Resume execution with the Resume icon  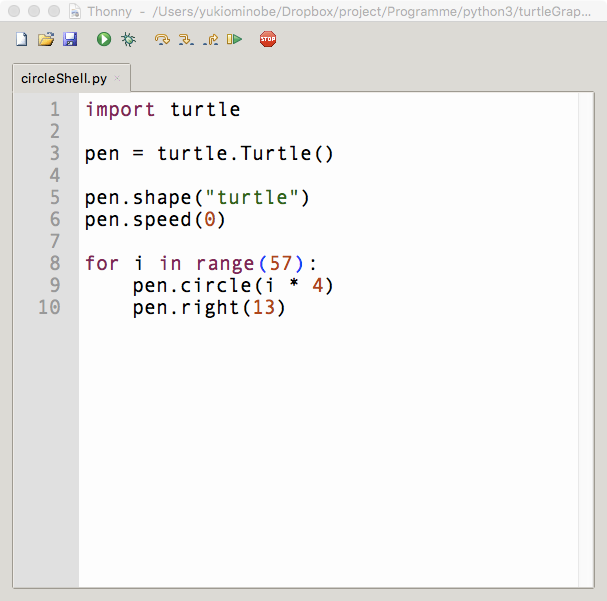(234, 40)
